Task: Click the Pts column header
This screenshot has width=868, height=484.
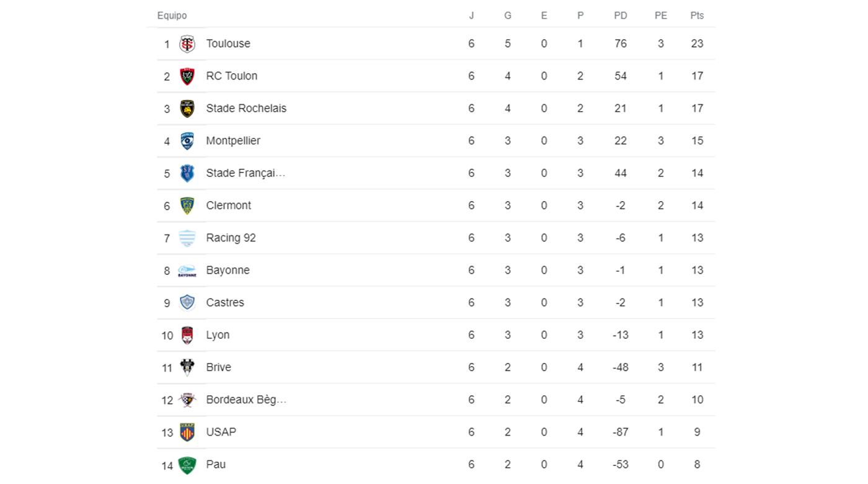Action: tap(697, 16)
